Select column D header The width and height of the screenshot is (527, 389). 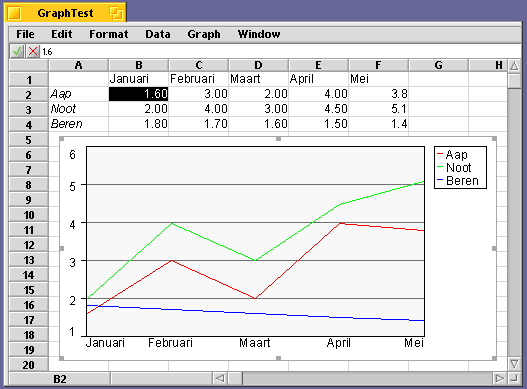(258, 65)
